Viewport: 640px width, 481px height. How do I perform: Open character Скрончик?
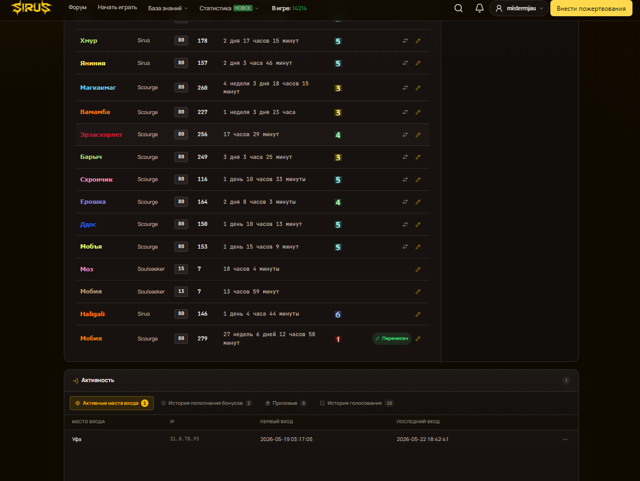(96, 179)
